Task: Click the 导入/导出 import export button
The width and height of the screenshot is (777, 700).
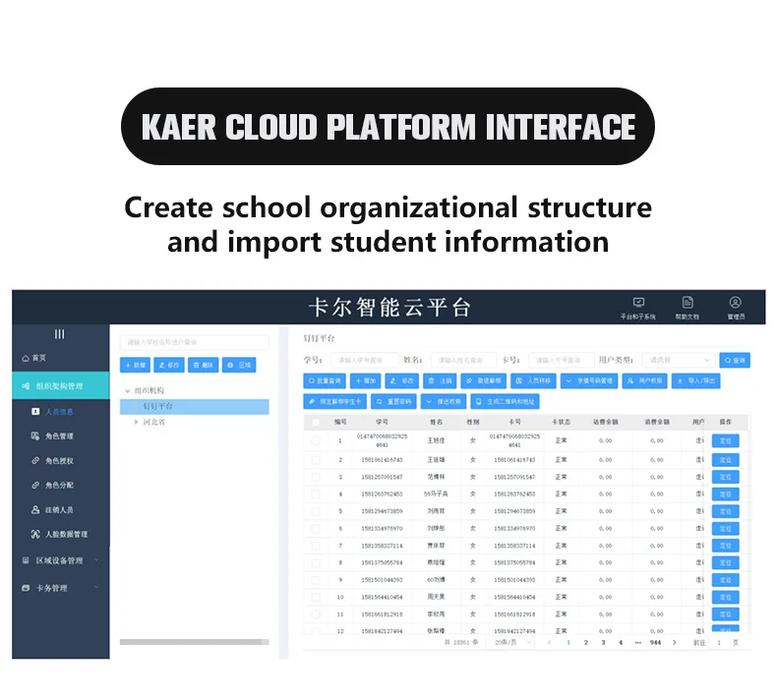Action: (695, 380)
